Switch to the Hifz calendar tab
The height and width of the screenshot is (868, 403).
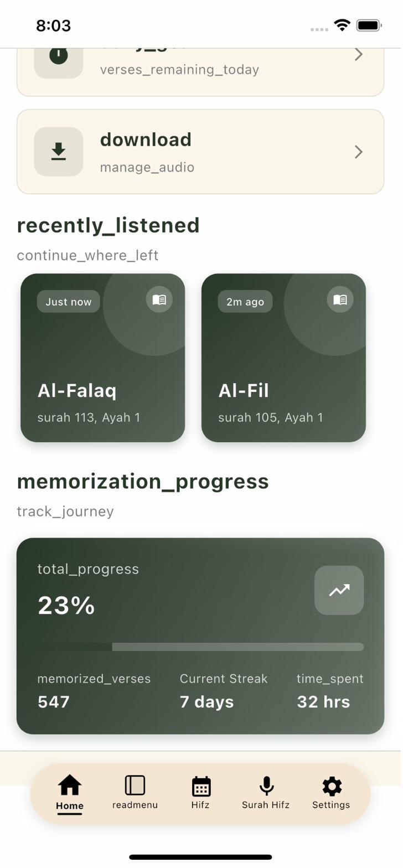click(200, 793)
